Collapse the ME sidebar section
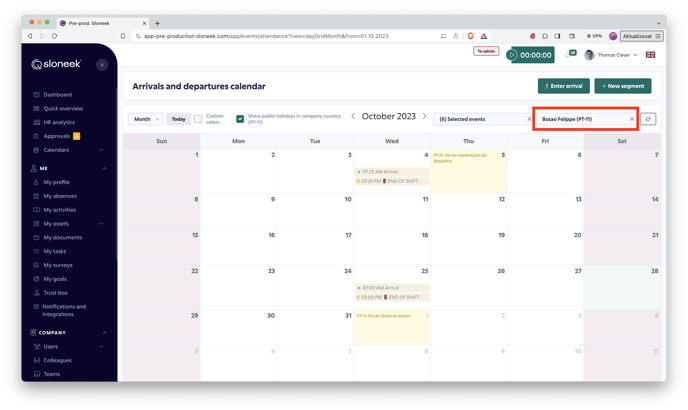Image resolution: width=688 pixels, height=410 pixels. click(x=104, y=169)
